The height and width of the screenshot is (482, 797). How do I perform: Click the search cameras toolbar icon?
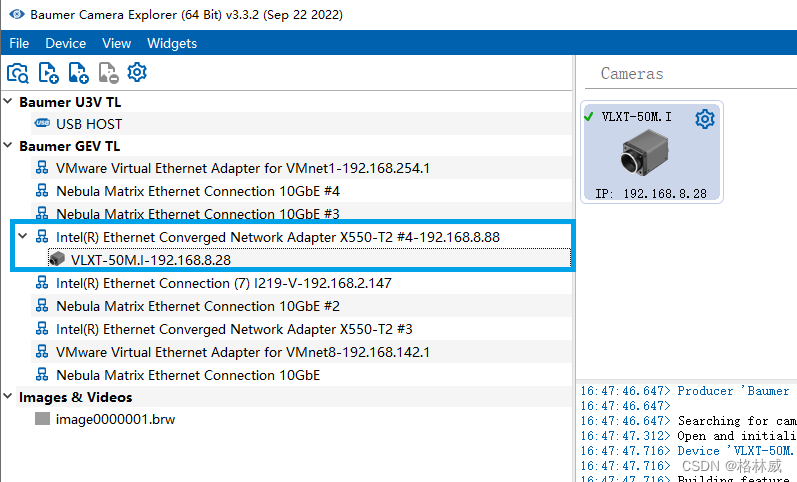tap(18, 73)
